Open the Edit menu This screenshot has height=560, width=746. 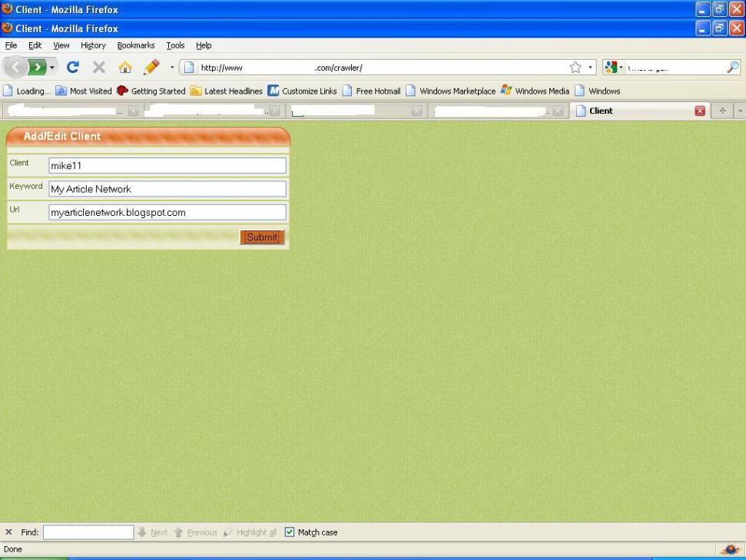(35, 45)
